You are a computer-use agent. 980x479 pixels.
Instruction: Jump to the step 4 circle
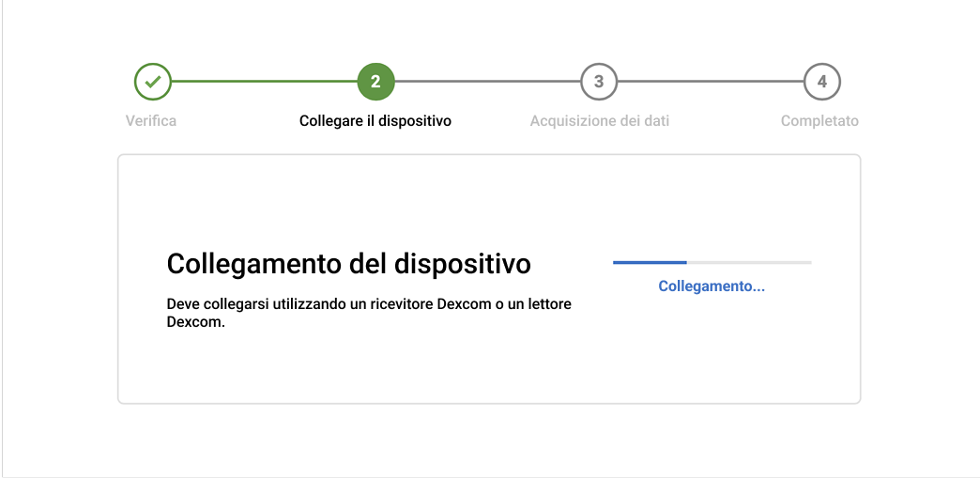pyautogui.click(x=821, y=82)
